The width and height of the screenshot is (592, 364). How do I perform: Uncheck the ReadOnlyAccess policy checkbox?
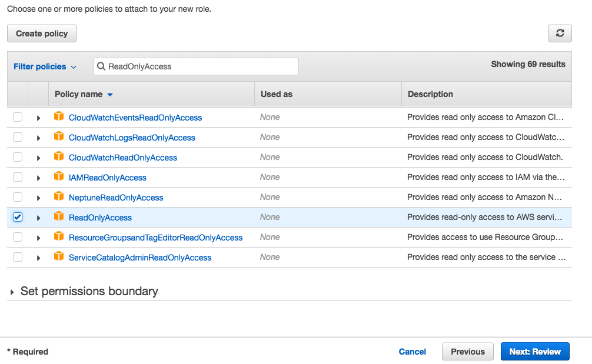[18, 217]
